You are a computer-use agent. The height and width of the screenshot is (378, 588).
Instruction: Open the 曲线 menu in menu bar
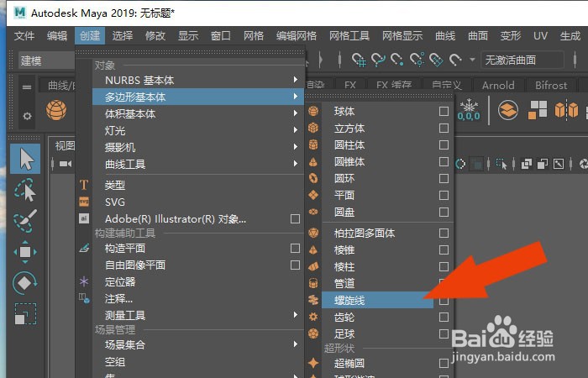[x=445, y=36]
